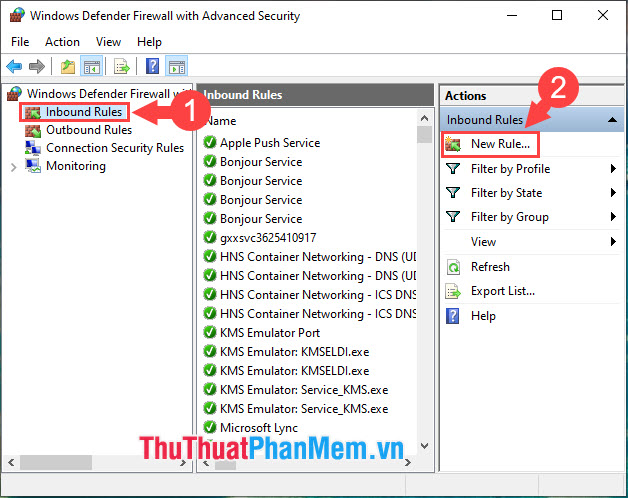Image resolution: width=628 pixels, height=498 pixels.
Task: Select the gxxsvc3625410917 rule
Action: click(x=268, y=238)
